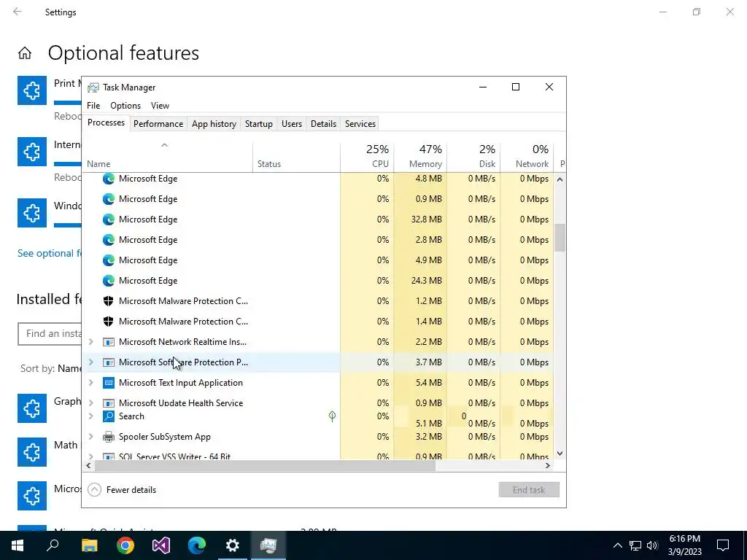Expand Microsoft Software Protection Platform process
The width and height of the screenshot is (747, 560).
[91, 362]
